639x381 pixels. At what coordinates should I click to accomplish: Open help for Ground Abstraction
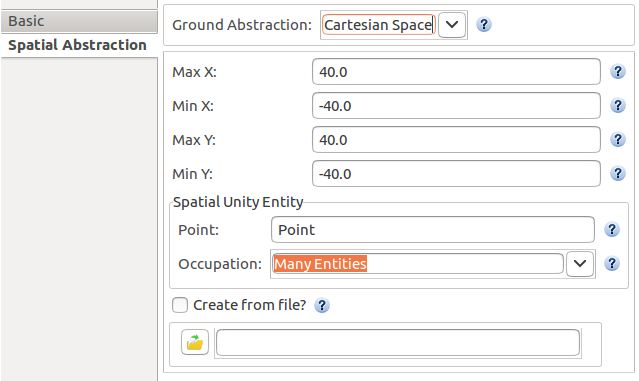[483, 25]
